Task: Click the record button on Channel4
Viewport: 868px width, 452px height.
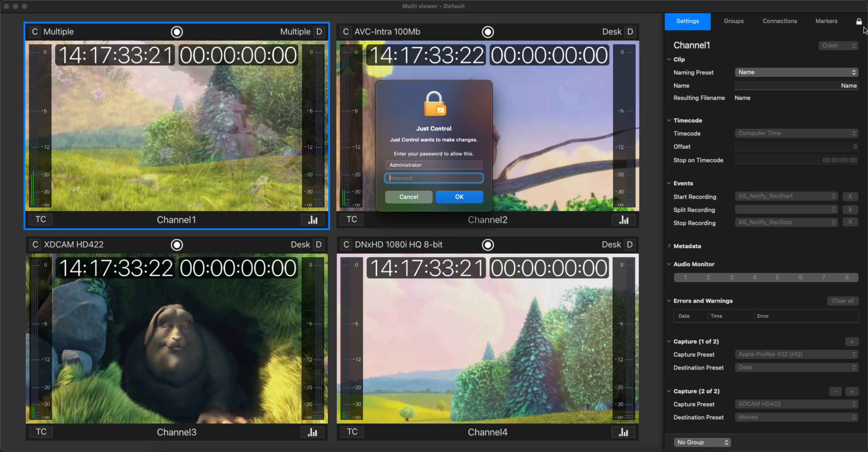Action: (488, 245)
